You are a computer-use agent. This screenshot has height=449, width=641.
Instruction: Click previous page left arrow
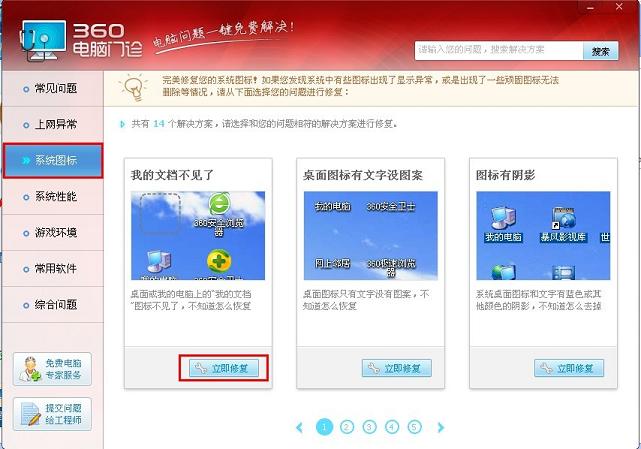[299, 427]
